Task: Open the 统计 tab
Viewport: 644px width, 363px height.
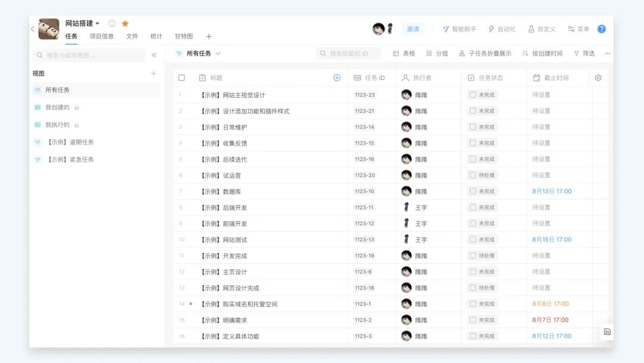Action: tap(156, 36)
